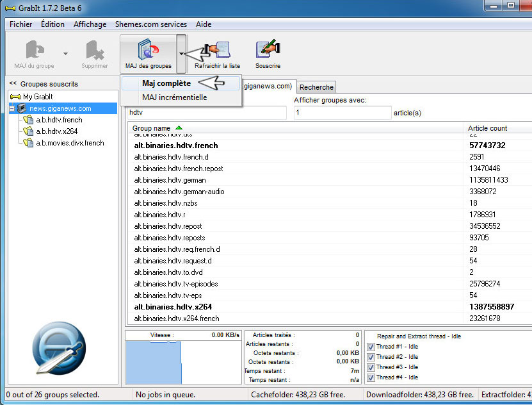This screenshot has width=532, height=405.
Task: Click status text 0 out of 26 groups selected
Action: click(52, 395)
